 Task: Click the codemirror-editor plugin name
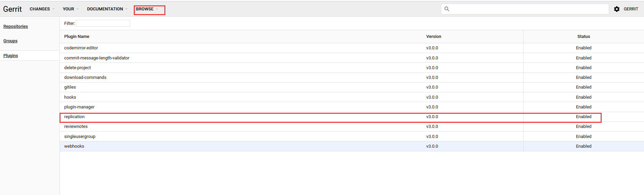pos(81,48)
